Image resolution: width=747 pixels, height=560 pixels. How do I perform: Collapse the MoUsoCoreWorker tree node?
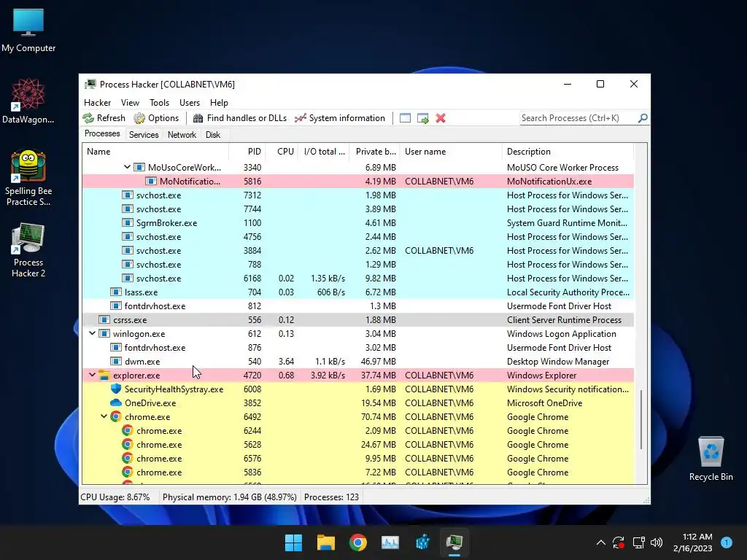127,167
